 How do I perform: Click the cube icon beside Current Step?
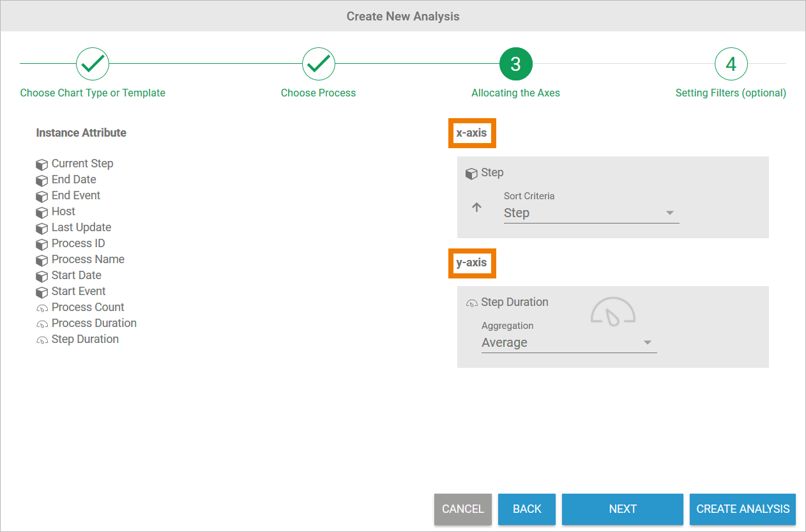tap(42, 164)
